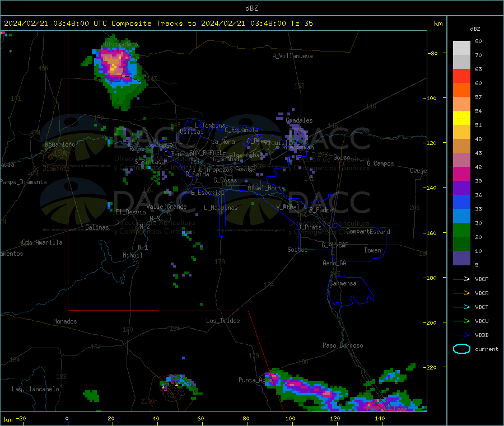The image size is (504, 426).
Task: Click the 'Cda_Amarilla' map label
Action: 42,242
